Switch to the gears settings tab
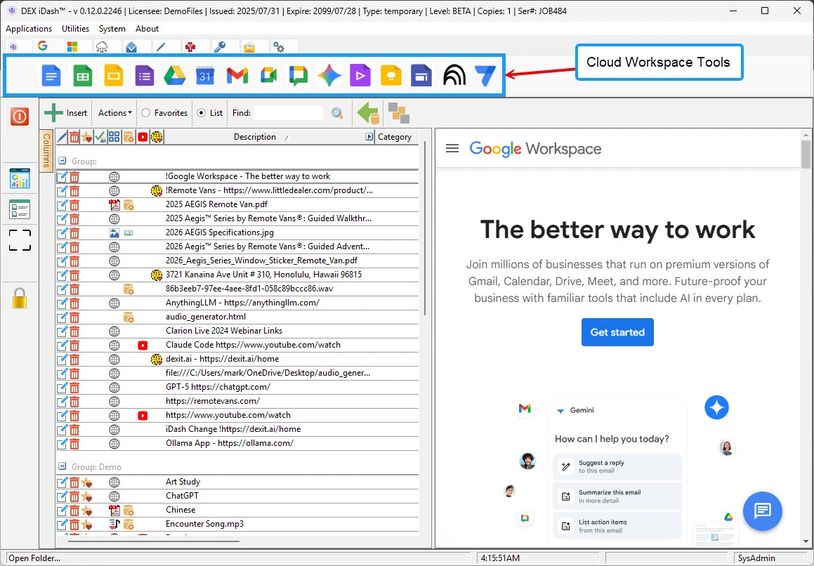 (279, 47)
